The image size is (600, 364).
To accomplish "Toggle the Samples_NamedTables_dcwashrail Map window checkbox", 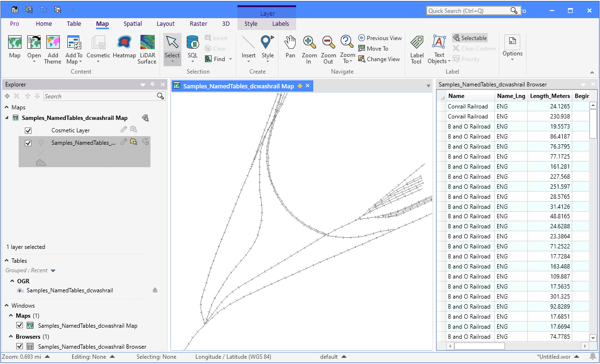I will tap(20, 325).
